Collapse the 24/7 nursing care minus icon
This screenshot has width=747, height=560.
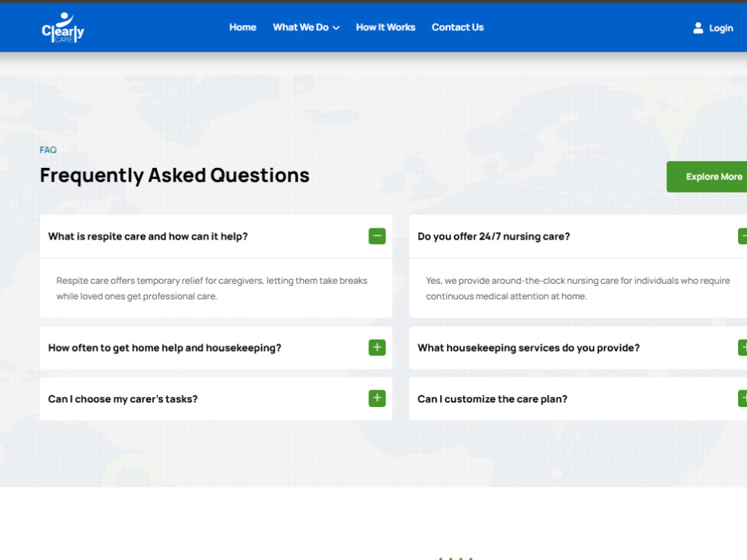pyautogui.click(x=743, y=236)
